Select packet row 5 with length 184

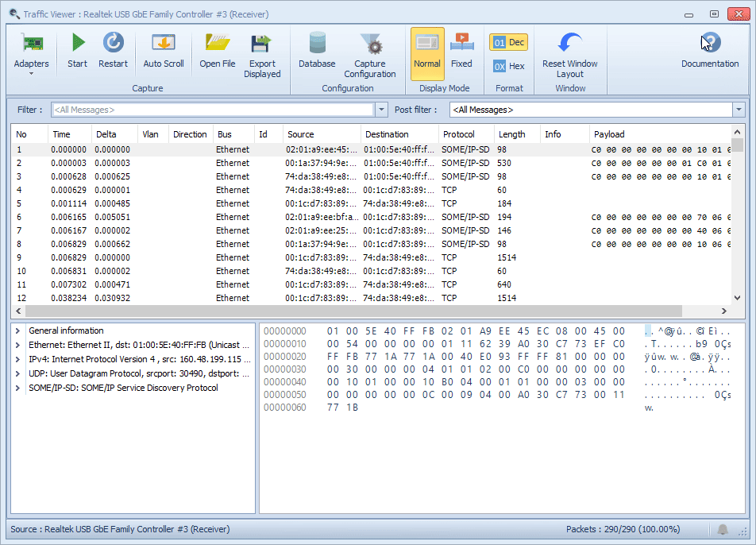coord(372,203)
